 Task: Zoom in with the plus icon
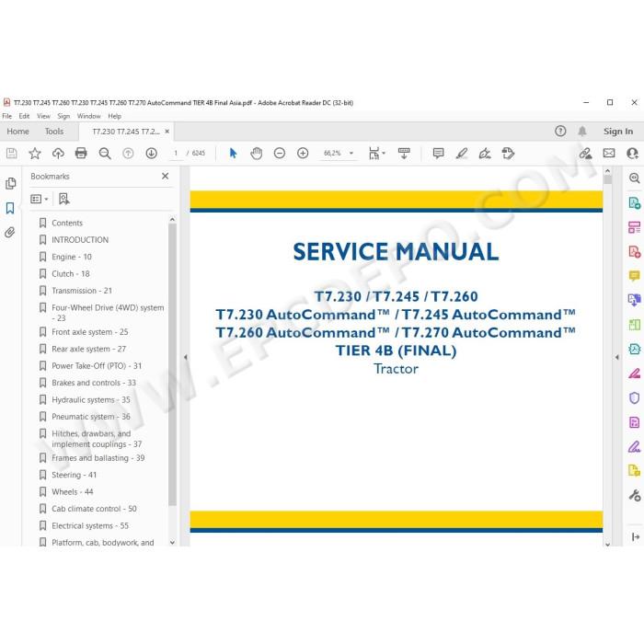coord(303,154)
